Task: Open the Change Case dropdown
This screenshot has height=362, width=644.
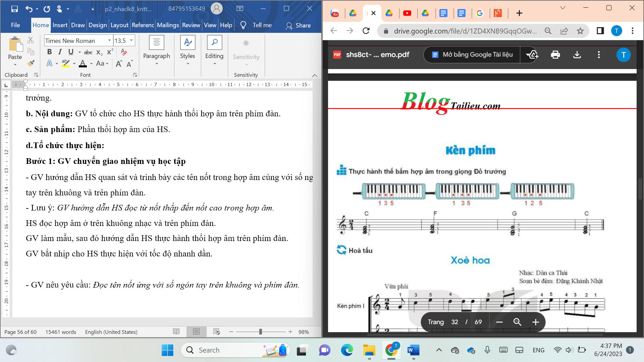Action: (x=102, y=63)
